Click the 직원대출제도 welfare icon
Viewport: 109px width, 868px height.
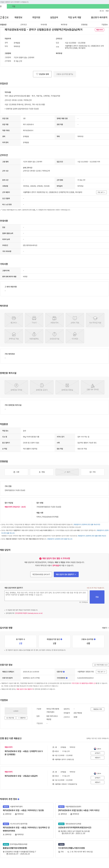coord(34,336)
